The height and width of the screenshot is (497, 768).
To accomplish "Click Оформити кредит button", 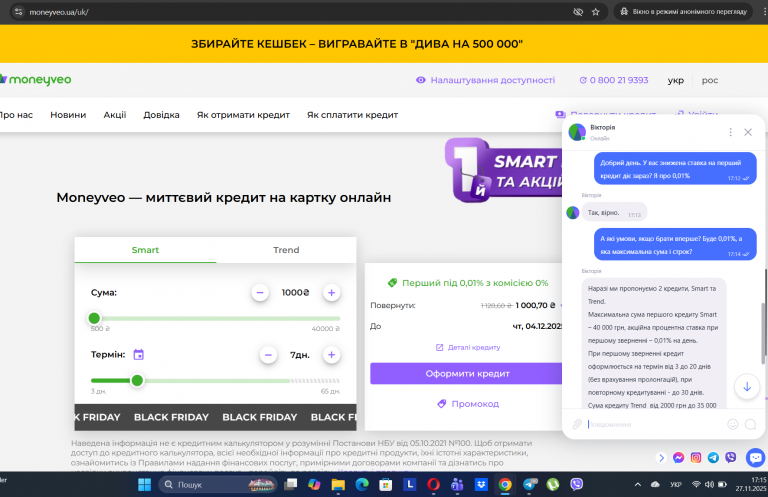I will pos(467,374).
